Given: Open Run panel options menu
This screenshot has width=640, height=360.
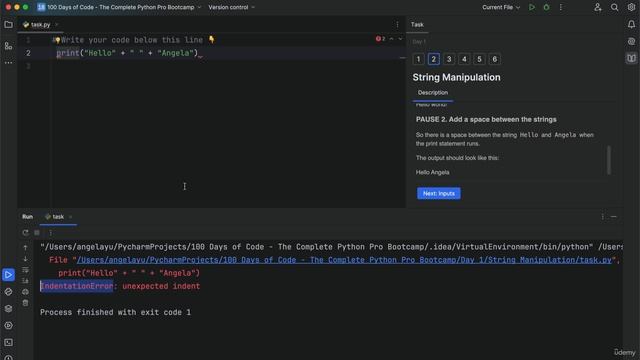Looking at the screenshot, I should pos(602,217).
